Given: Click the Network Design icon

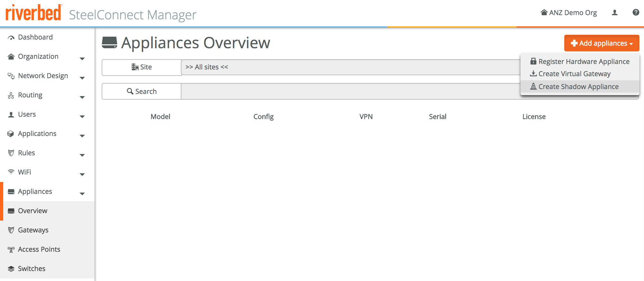Looking at the screenshot, I should coord(11,76).
